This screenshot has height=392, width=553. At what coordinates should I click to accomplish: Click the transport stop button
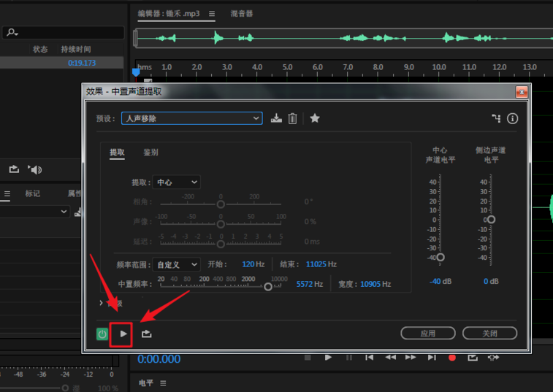(308, 358)
